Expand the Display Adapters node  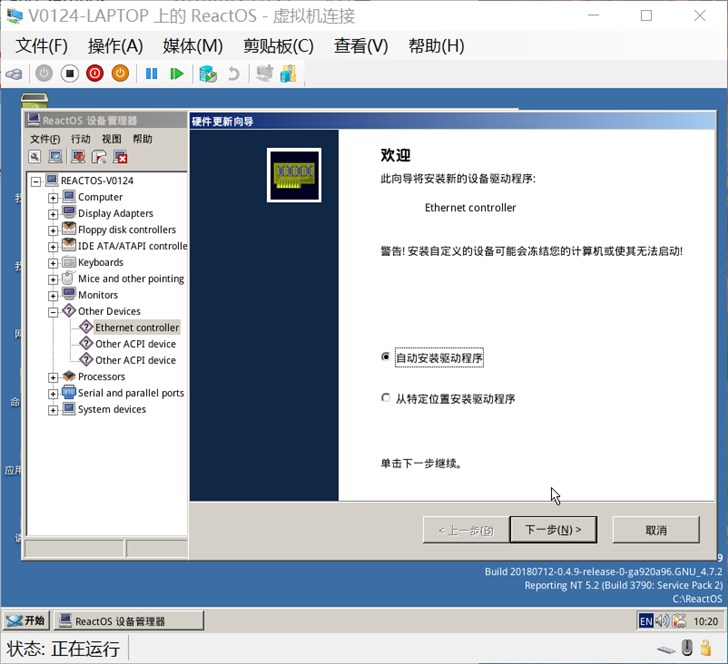(53, 214)
